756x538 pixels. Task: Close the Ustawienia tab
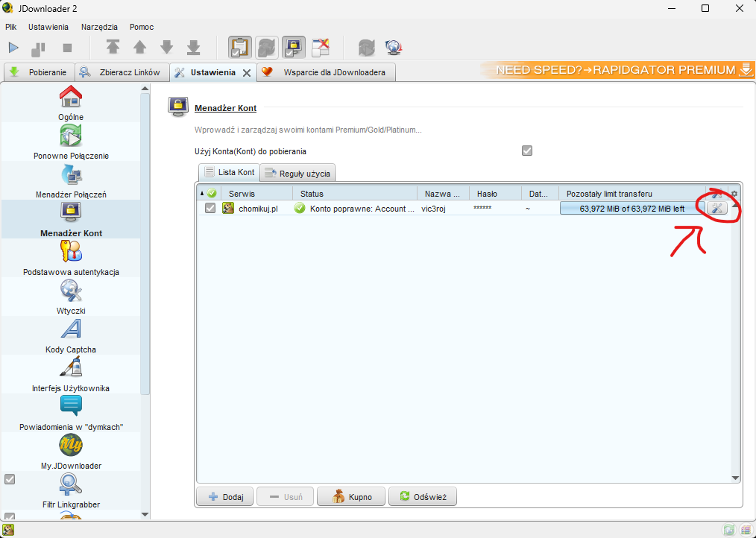pos(246,73)
